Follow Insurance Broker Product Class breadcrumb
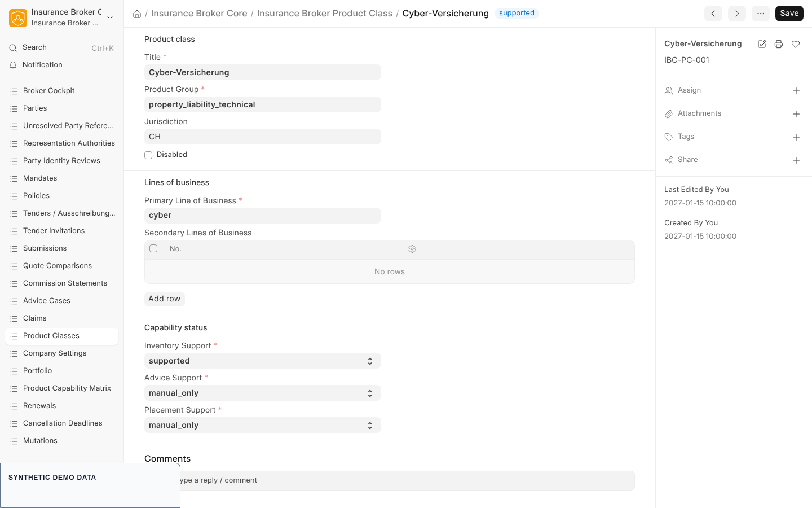The image size is (812, 508). (325, 14)
